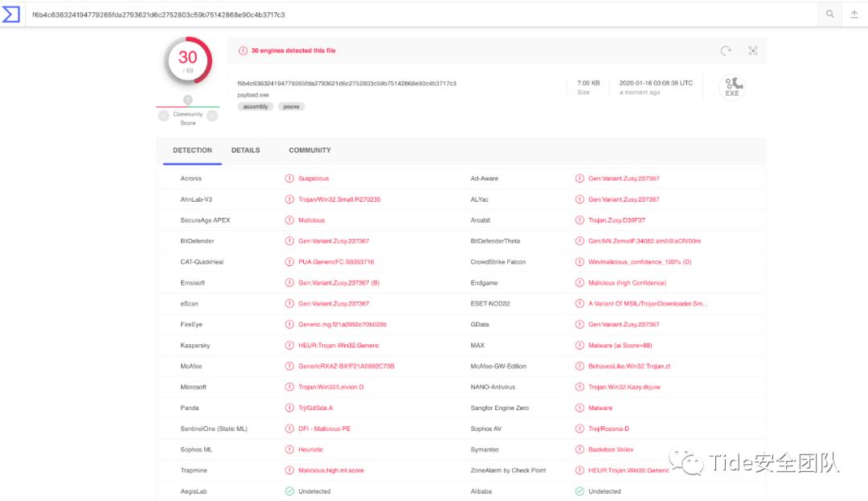Open the COMMUNITY tab
The height and width of the screenshot is (501, 868).
309,150
